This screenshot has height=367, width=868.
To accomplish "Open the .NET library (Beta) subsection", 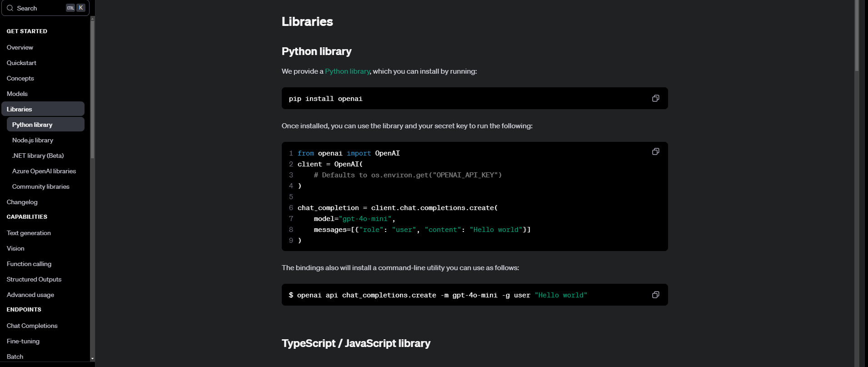I will tap(38, 156).
